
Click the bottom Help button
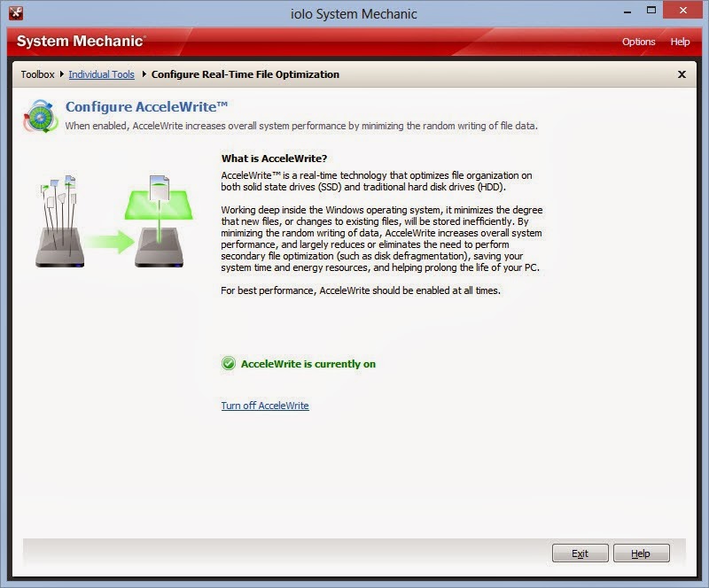[x=641, y=553]
